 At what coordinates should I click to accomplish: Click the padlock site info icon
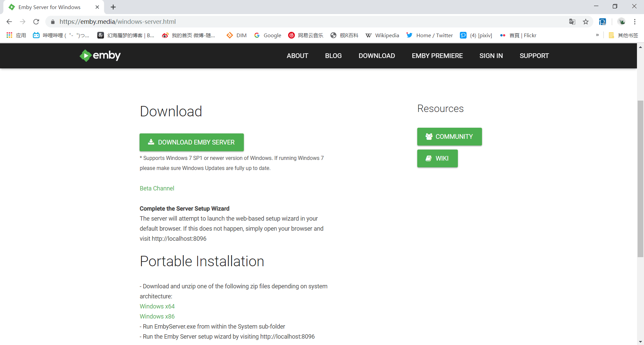pyautogui.click(x=53, y=22)
